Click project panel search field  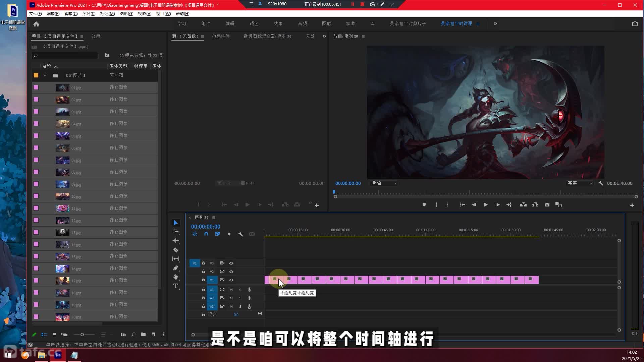point(65,56)
